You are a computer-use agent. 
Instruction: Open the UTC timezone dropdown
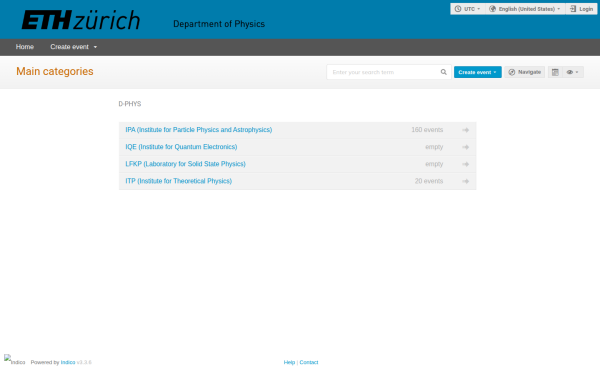[x=468, y=9]
